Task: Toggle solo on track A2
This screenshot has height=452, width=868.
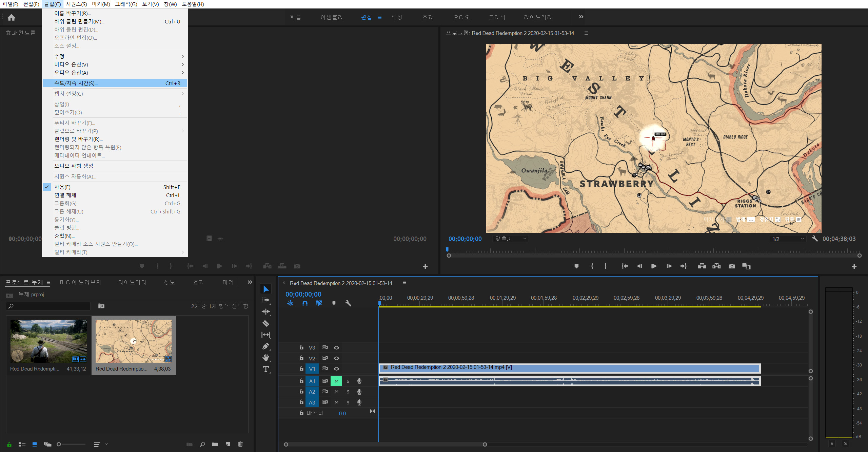Action: (348, 392)
